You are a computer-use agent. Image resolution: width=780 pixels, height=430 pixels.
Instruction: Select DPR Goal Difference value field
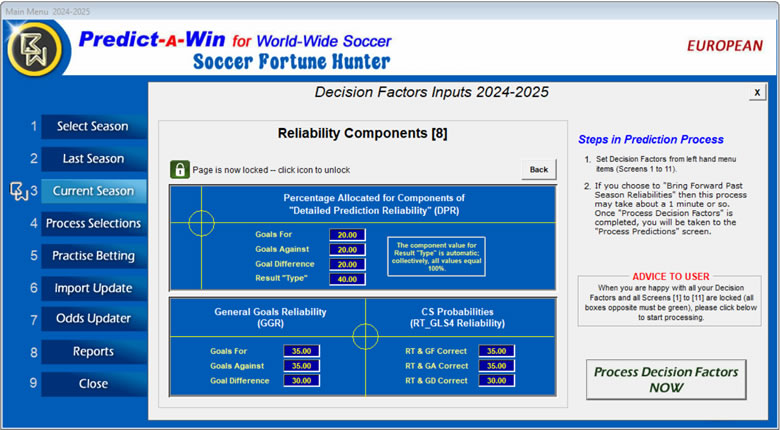pos(347,264)
